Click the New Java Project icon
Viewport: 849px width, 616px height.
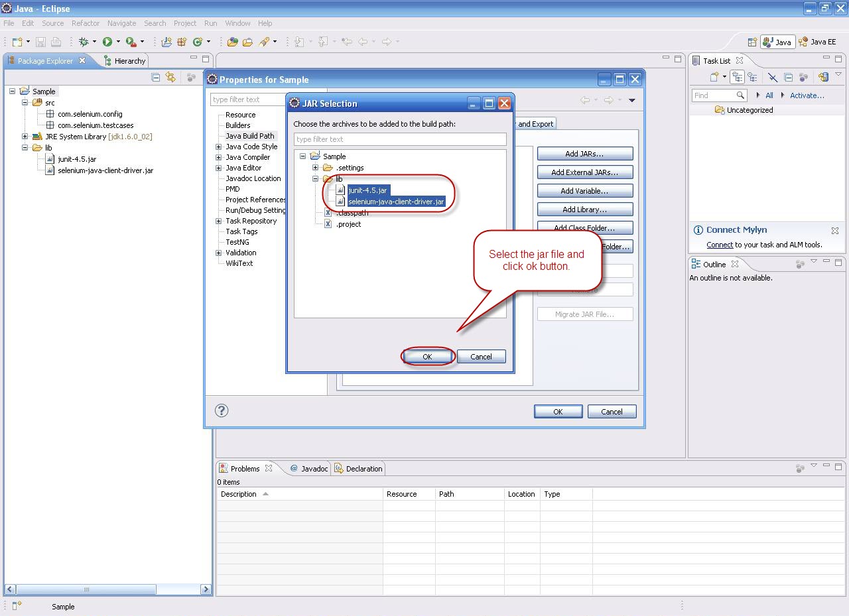[166, 41]
